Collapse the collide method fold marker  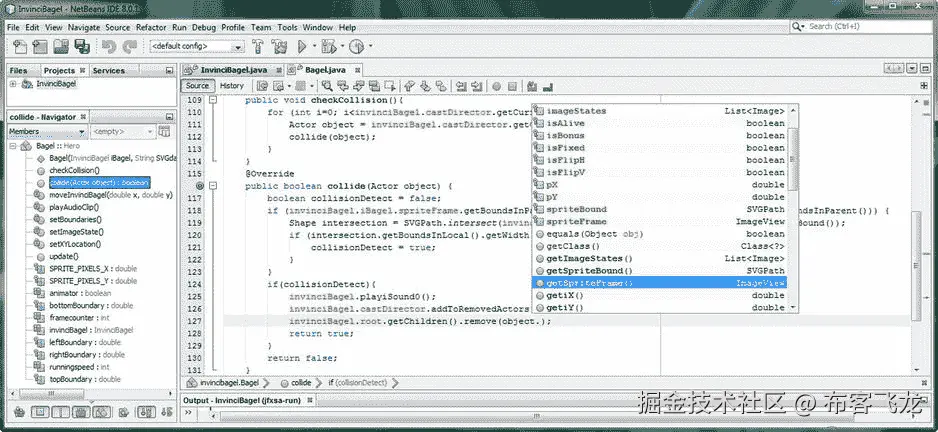click(x=212, y=186)
